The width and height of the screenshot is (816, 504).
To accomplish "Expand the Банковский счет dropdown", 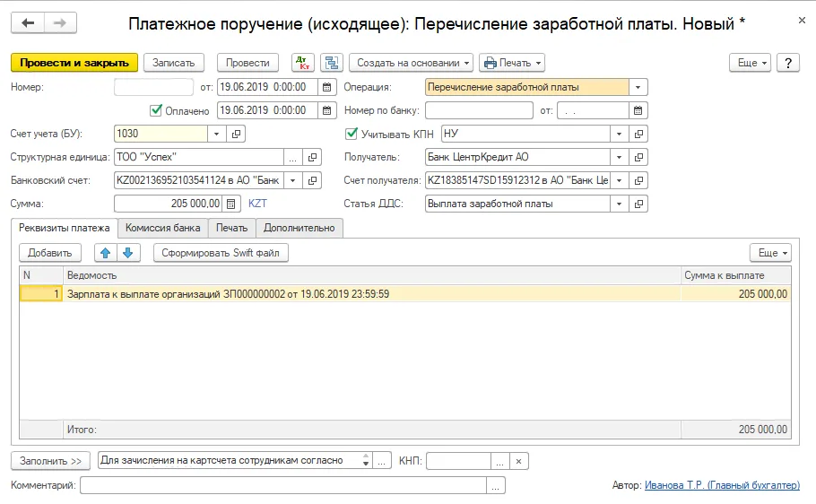I will coord(293,180).
